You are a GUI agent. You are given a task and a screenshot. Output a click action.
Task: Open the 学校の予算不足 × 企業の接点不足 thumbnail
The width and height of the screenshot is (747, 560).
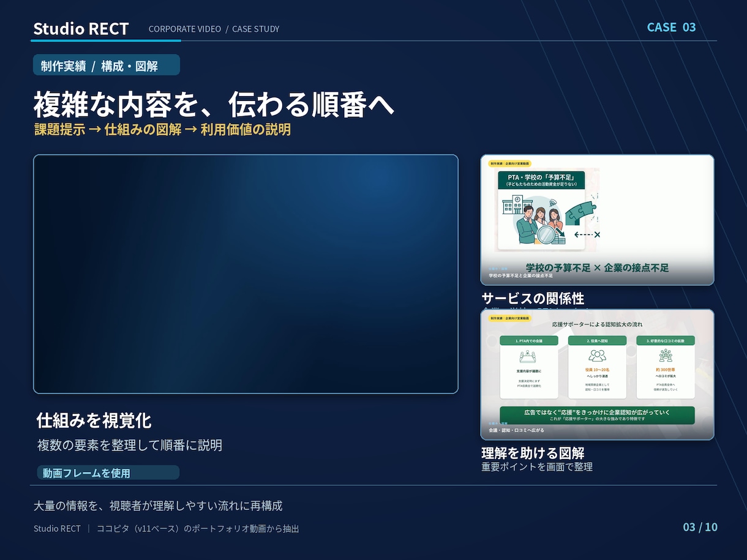pyautogui.click(x=597, y=220)
